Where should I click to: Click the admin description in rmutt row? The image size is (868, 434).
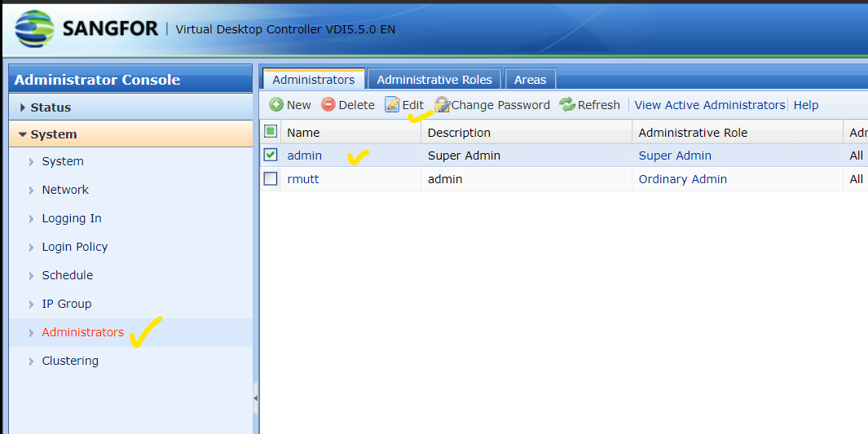pos(445,179)
